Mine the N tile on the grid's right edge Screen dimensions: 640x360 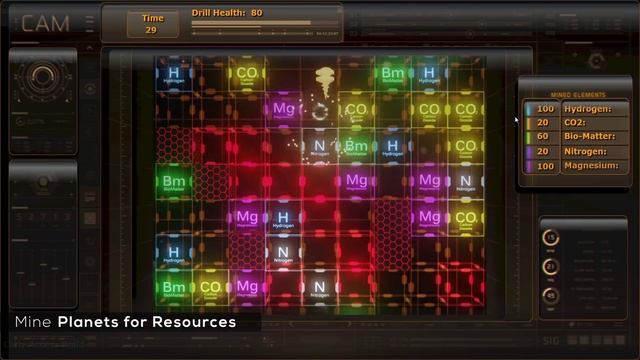pos(466,182)
